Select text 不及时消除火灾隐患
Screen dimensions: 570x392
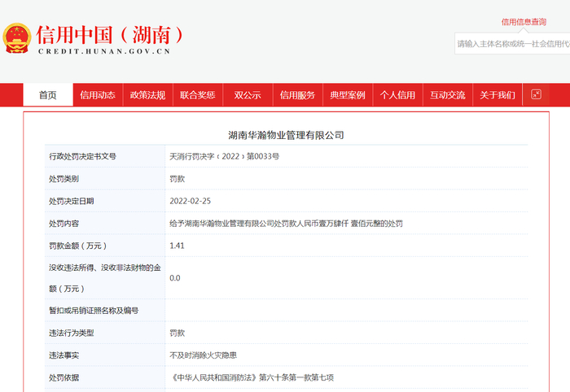pyautogui.click(x=204, y=355)
